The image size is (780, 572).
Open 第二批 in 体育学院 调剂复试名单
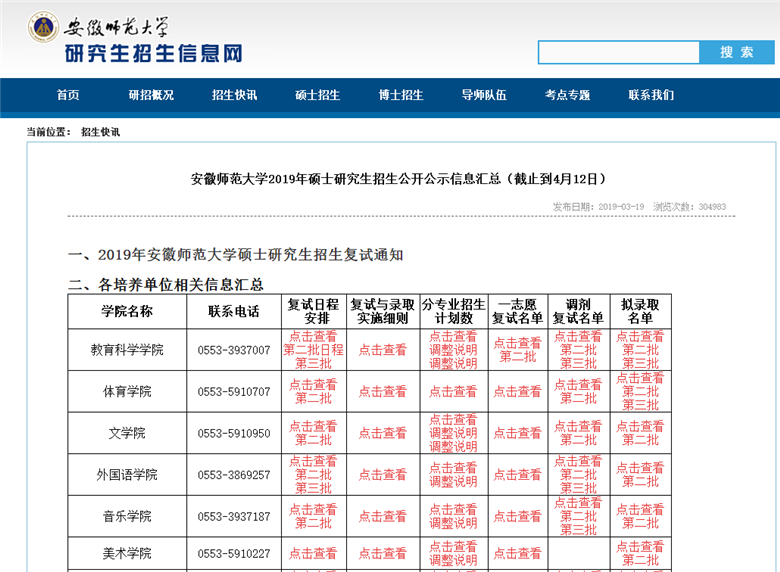click(x=578, y=398)
